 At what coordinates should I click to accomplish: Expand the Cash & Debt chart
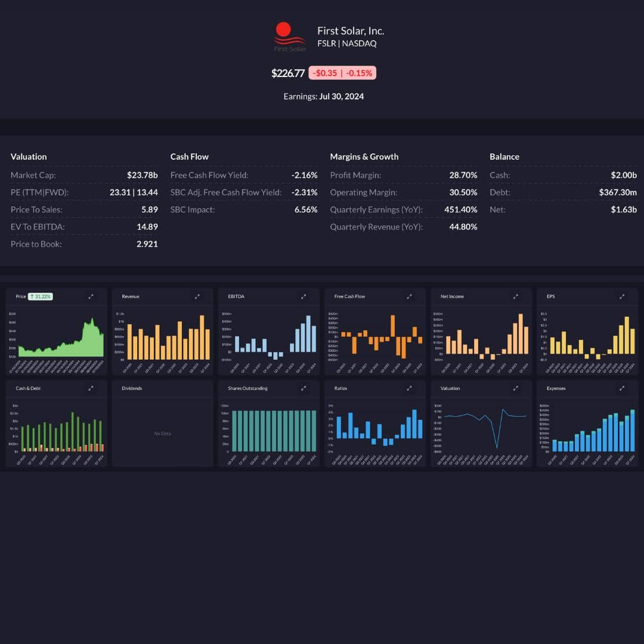pyautogui.click(x=91, y=388)
